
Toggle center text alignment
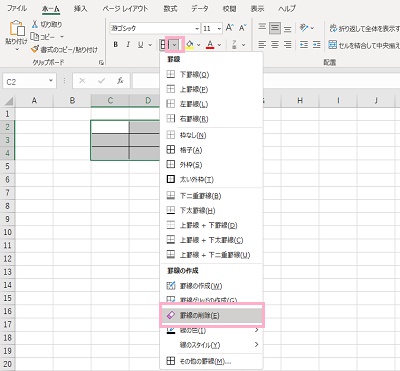click(275, 45)
